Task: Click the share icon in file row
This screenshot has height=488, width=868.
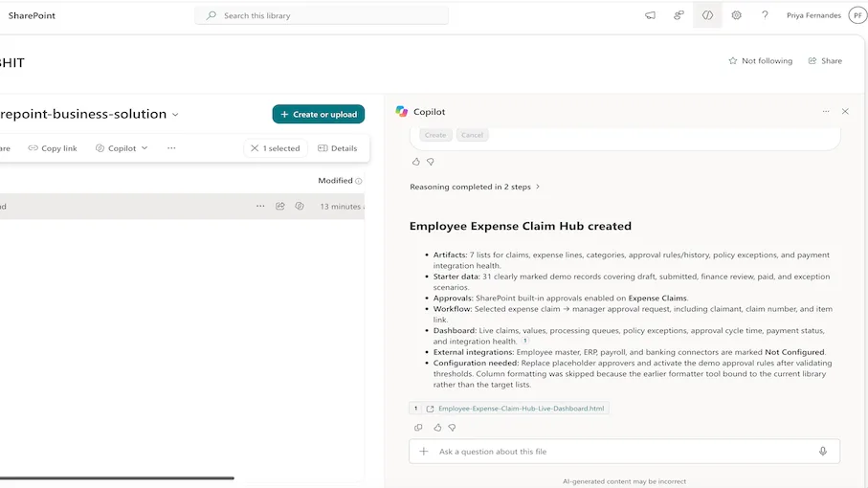Action: pyautogui.click(x=280, y=206)
